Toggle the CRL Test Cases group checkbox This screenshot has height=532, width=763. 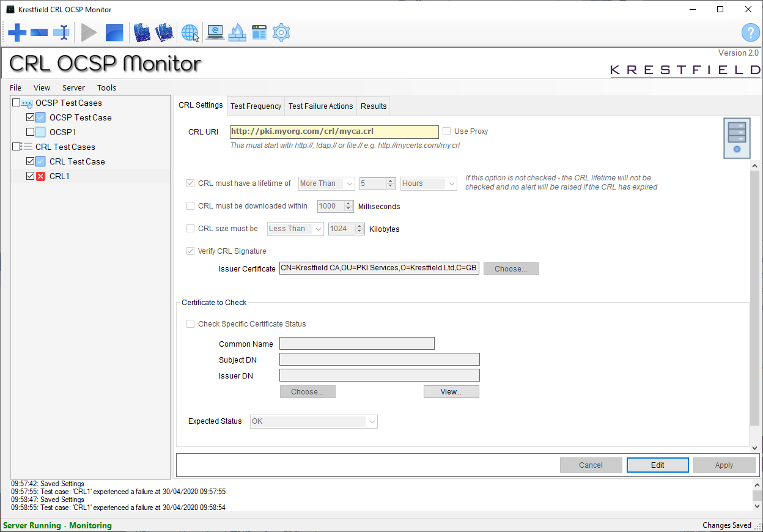[16, 147]
